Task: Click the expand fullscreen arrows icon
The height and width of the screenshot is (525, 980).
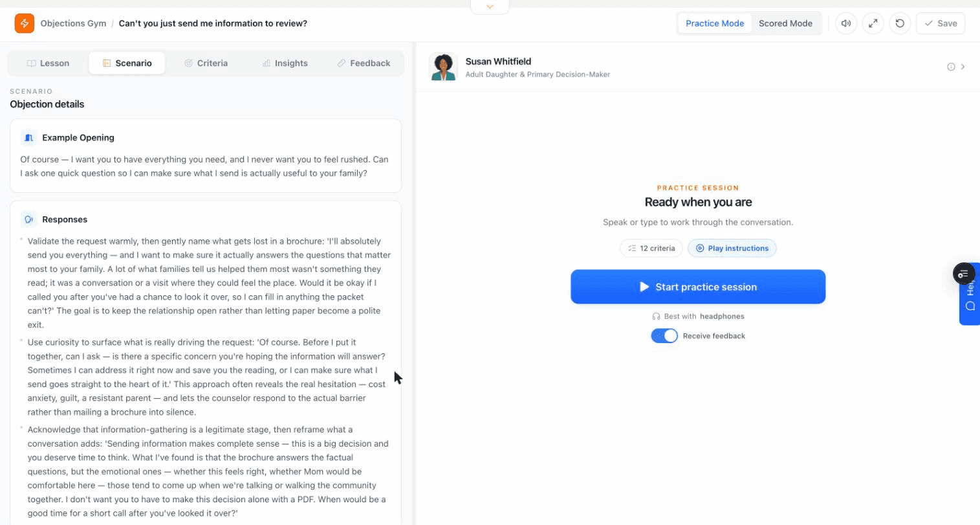Action: pyautogui.click(x=873, y=23)
